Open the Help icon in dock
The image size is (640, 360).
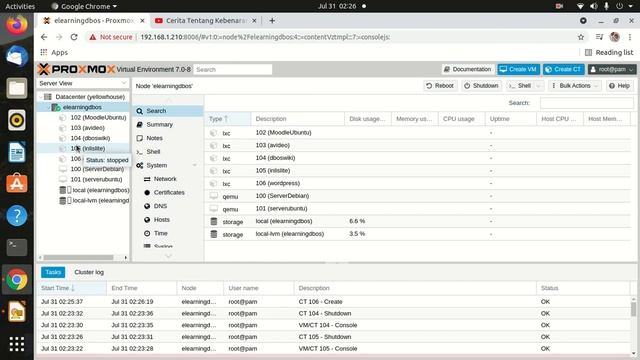[17, 216]
